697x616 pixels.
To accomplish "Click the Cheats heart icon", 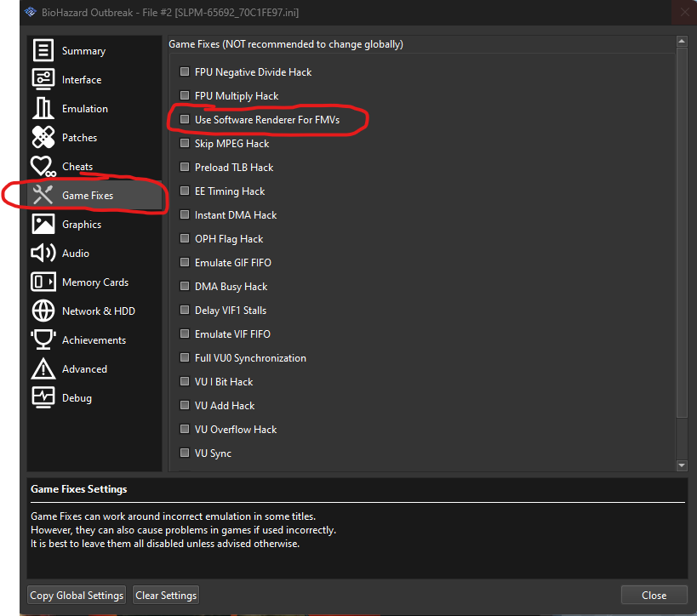I will tap(43, 166).
